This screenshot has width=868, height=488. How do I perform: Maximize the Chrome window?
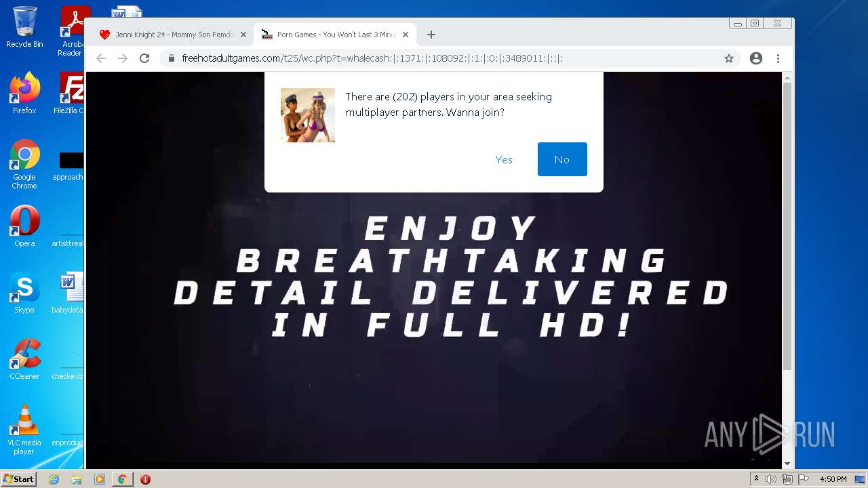click(754, 23)
